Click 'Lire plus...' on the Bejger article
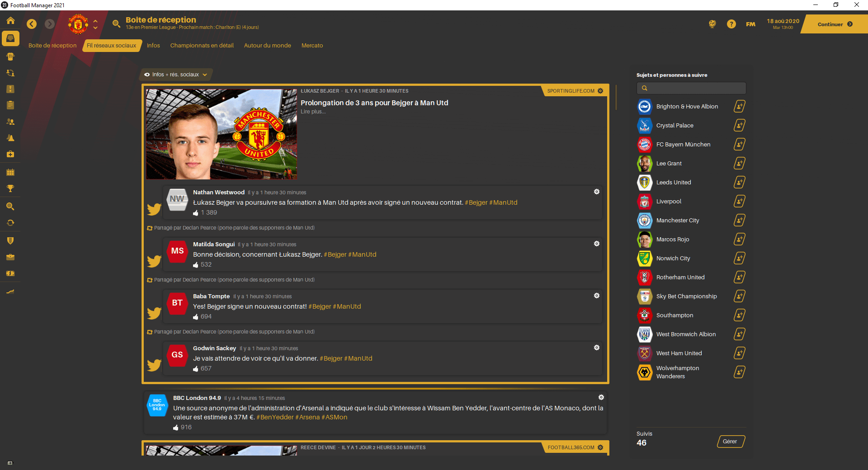Viewport: 868px width, 470px height. click(x=313, y=112)
